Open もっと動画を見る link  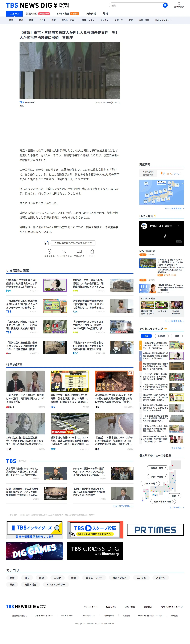(x=174, y=321)
